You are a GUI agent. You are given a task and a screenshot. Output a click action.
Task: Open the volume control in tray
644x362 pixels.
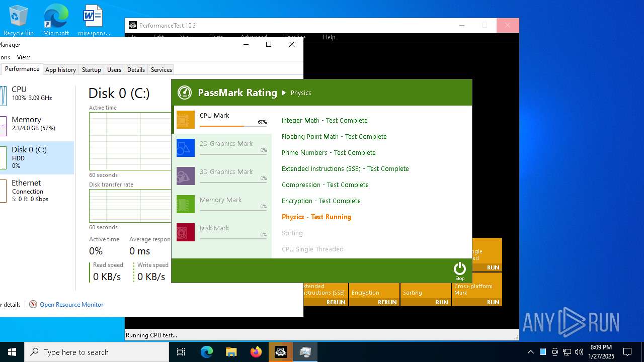pyautogui.click(x=579, y=352)
